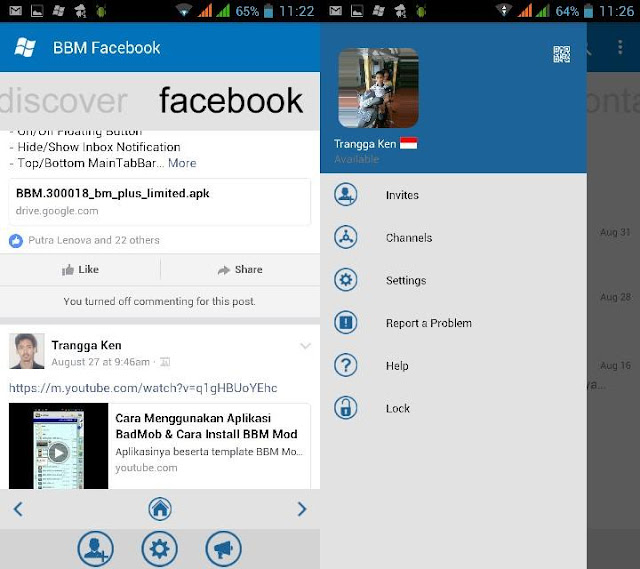Switch to the discover tab
640x569 pixels.
tap(64, 101)
